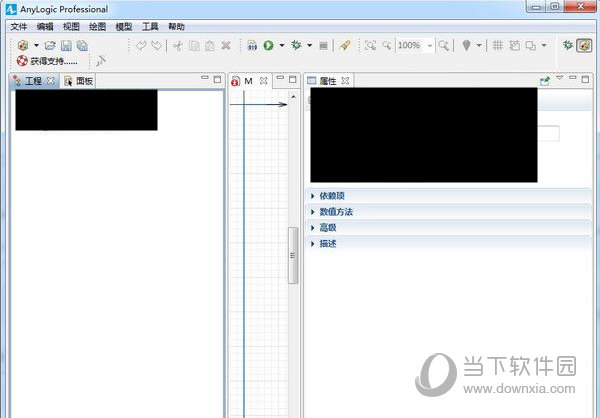The image size is (600, 418).
Task: Click the Delete X icon
Action: pyautogui.click(x=226, y=46)
